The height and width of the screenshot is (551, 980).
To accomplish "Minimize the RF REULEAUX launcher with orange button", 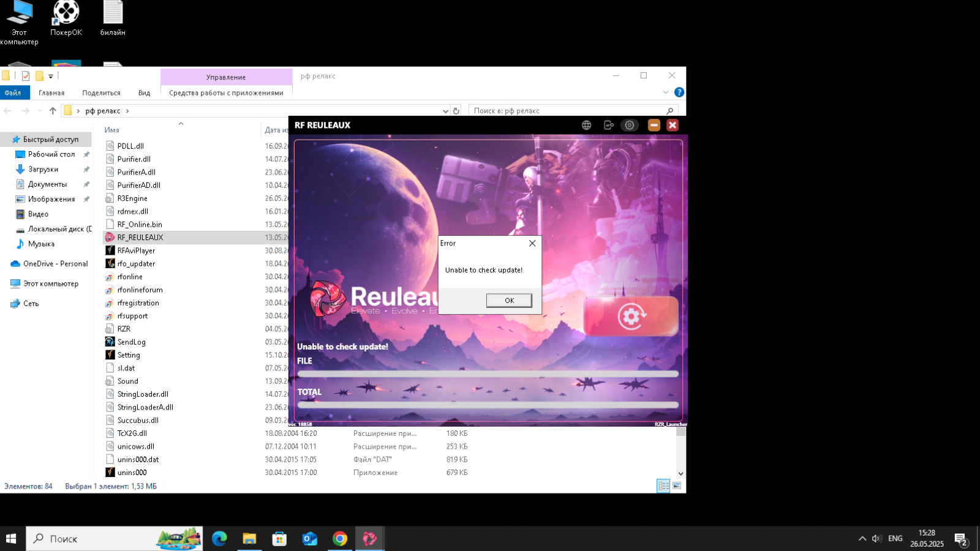I will (x=654, y=125).
